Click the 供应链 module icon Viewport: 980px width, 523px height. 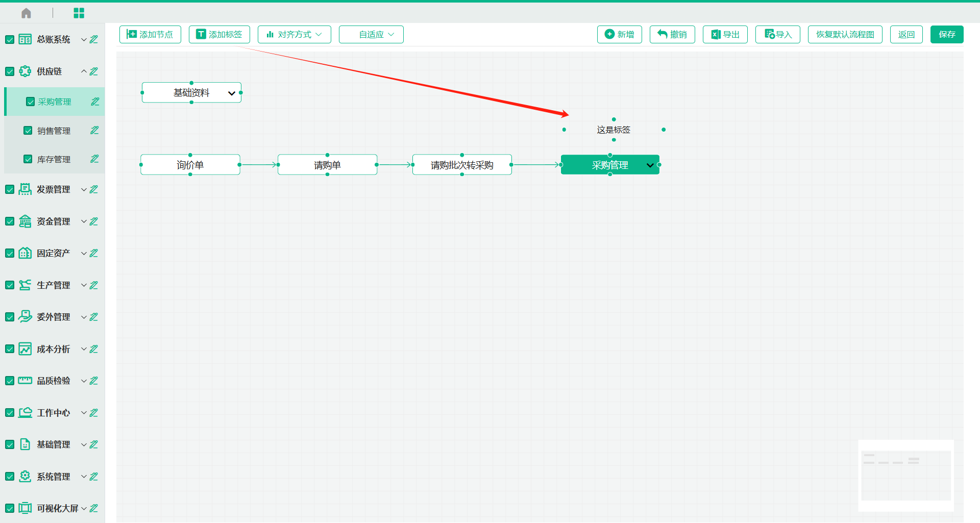25,71
